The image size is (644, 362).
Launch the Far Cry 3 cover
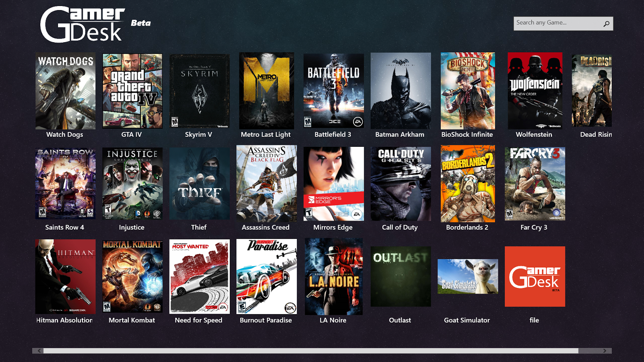pyautogui.click(x=535, y=184)
